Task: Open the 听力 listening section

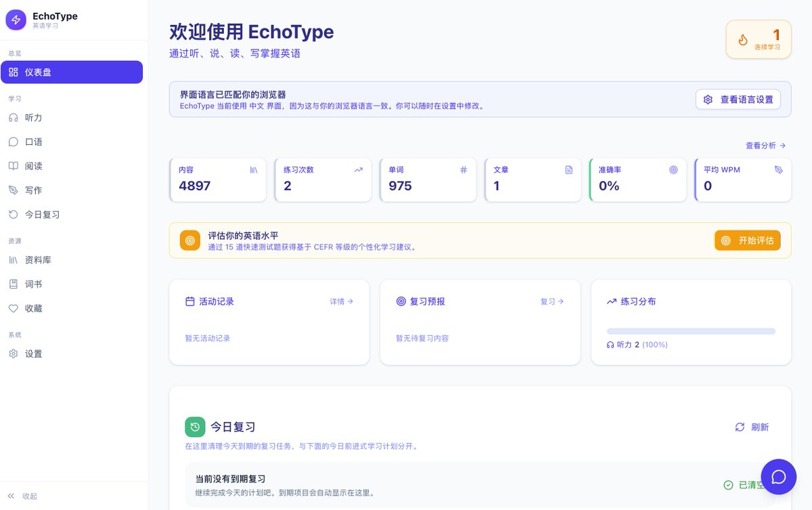Action: [72, 117]
